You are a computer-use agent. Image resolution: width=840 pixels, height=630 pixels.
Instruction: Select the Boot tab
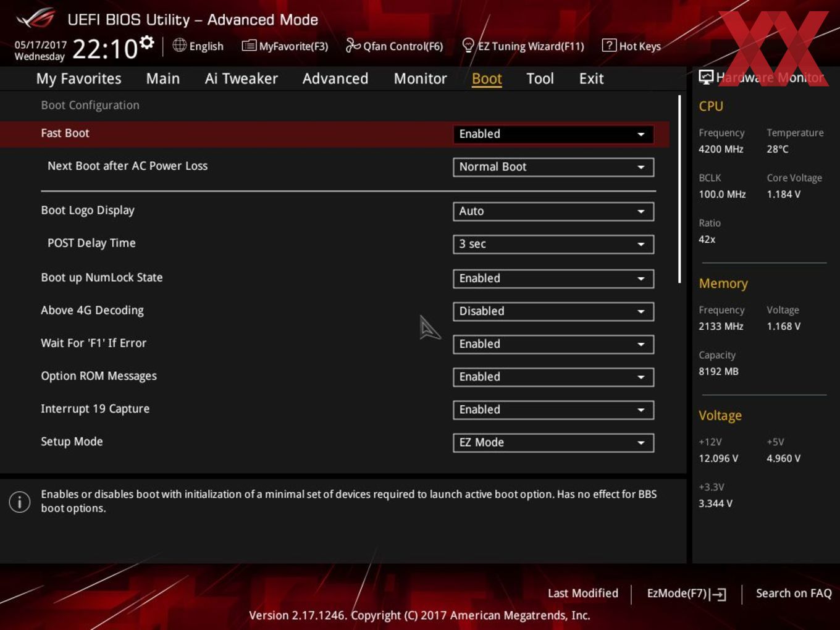(487, 78)
